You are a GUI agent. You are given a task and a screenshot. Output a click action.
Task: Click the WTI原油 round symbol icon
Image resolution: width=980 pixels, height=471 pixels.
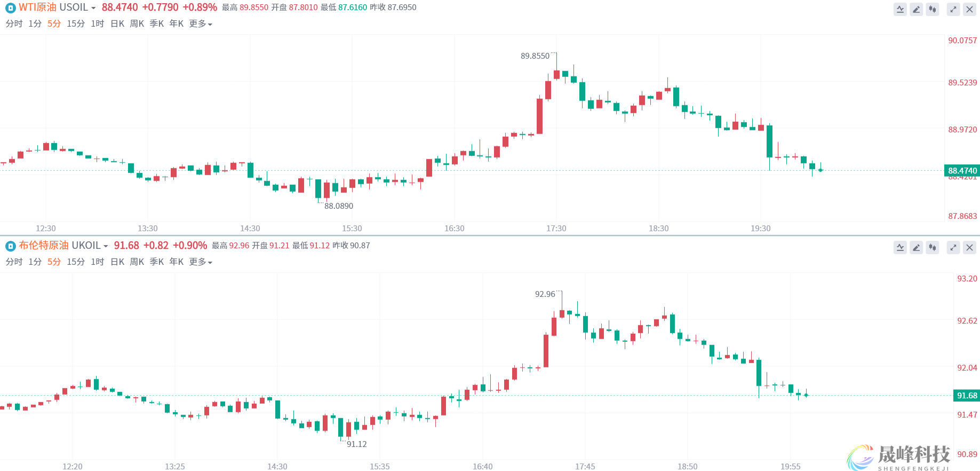click(x=10, y=7)
